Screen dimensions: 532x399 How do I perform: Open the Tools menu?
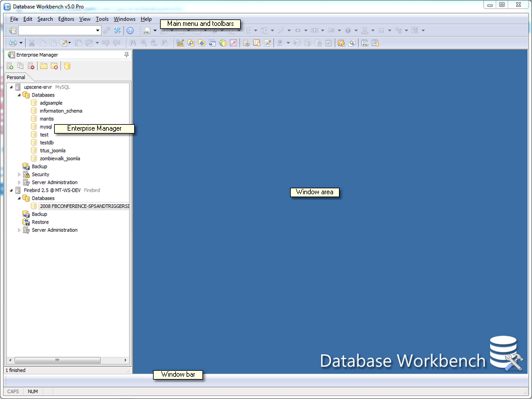(x=102, y=19)
